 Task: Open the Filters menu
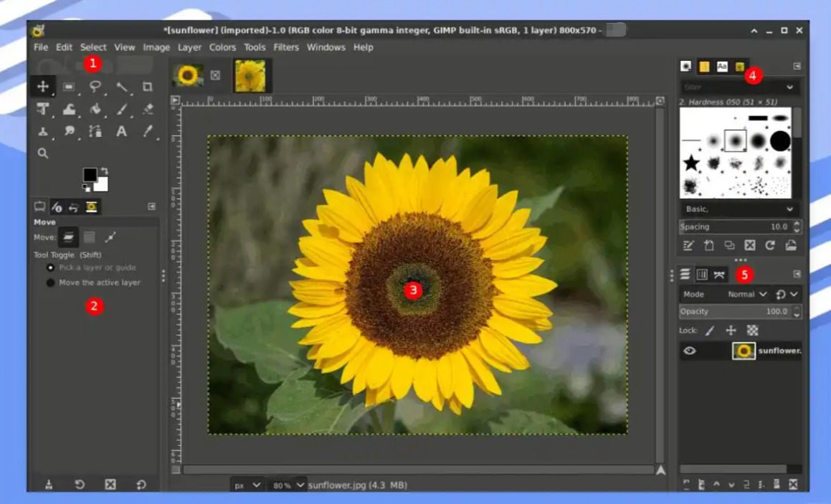[286, 47]
